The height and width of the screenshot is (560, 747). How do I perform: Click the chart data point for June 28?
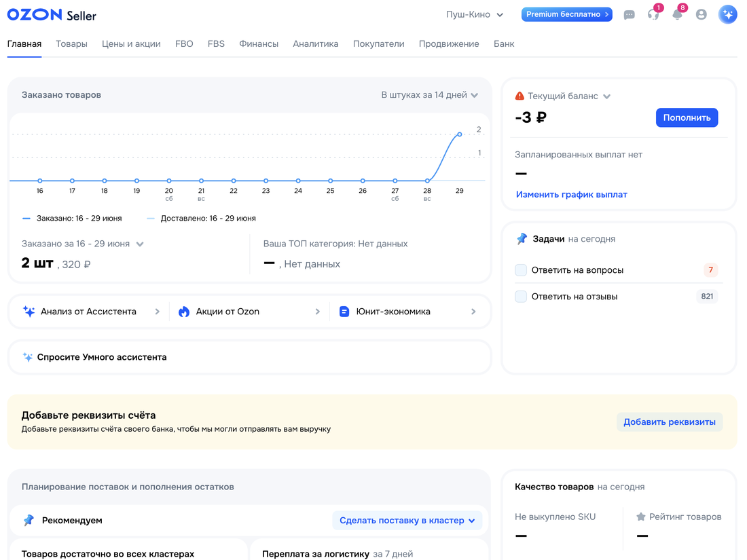click(427, 181)
